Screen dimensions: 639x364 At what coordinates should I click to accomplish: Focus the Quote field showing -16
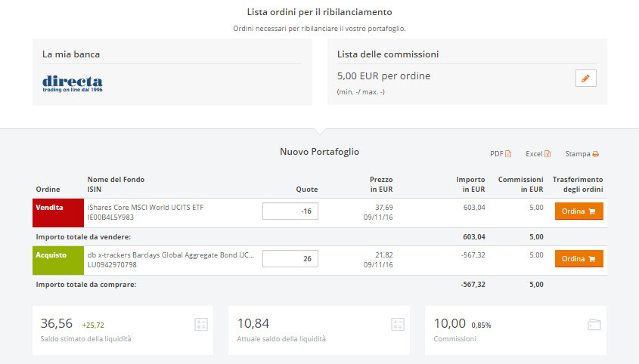coord(290,211)
